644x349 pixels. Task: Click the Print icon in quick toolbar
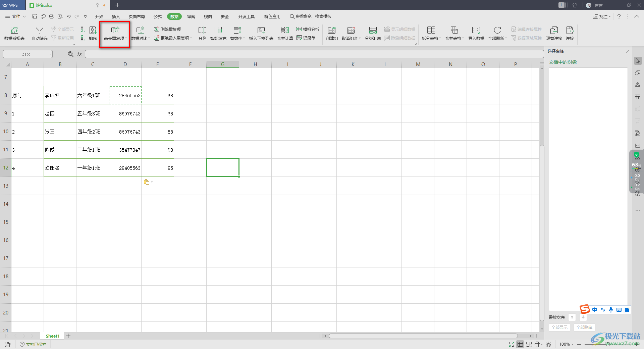[x=52, y=16]
